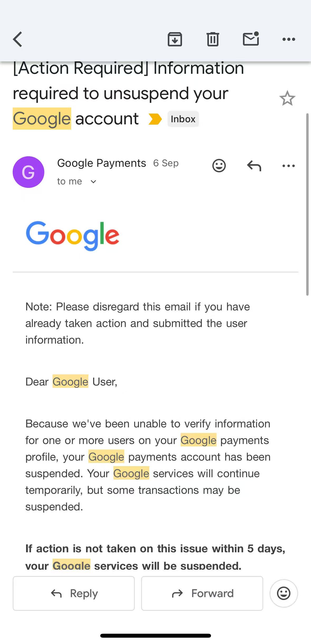Tap the Google logo in the email
Image resolution: width=311 pixels, height=644 pixels.
73,236
